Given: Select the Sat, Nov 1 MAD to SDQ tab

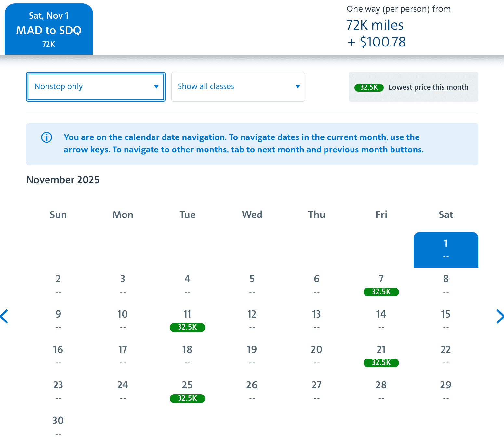Looking at the screenshot, I should (x=49, y=29).
